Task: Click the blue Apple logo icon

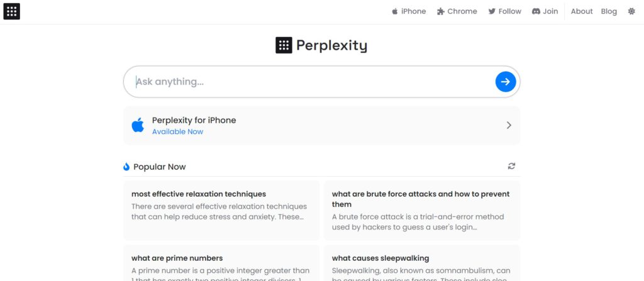Action: pyautogui.click(x=138, y=125)
